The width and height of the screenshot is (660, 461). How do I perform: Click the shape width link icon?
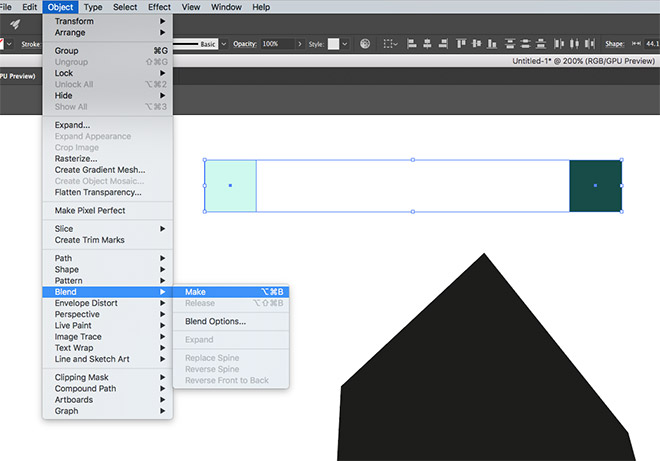pyautogui.click(x=637, y=44)
